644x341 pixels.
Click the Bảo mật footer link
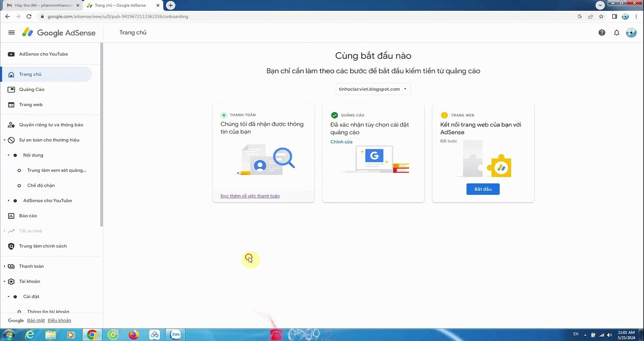point(36,321)
